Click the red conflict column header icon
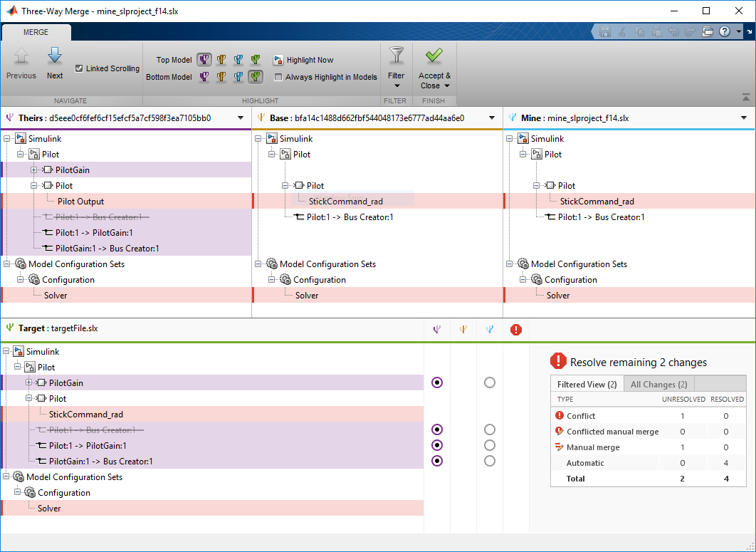This screenshot has height=552, width=756. [516, 330]
